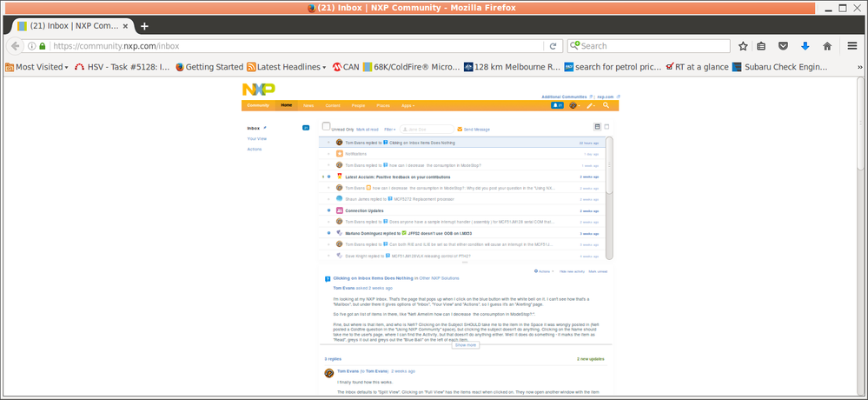Expand the Latest Headlines bookmark dropdown
The width and height of the screenshot is (868, 400).
[x=286, y=67]
